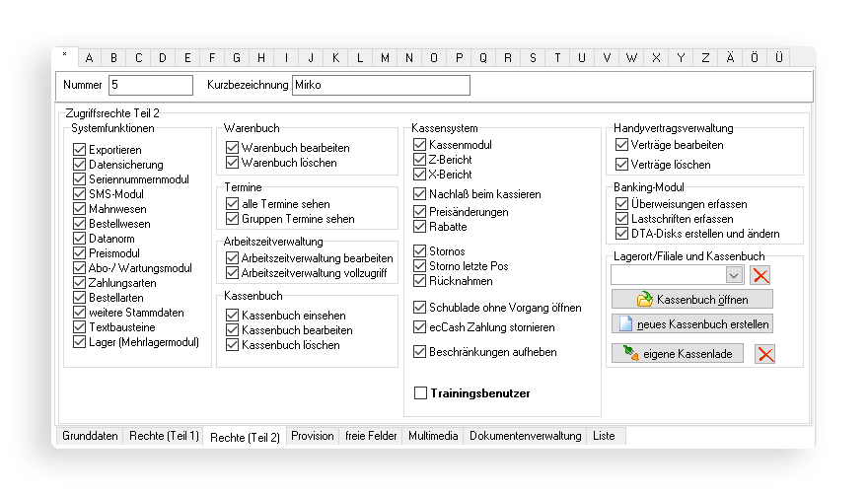Image resolution: width=868 pixels, height=495 pixels.
Task: Toggle Warenbuch bearbeiten checkbox
Action: click(232, 147)
